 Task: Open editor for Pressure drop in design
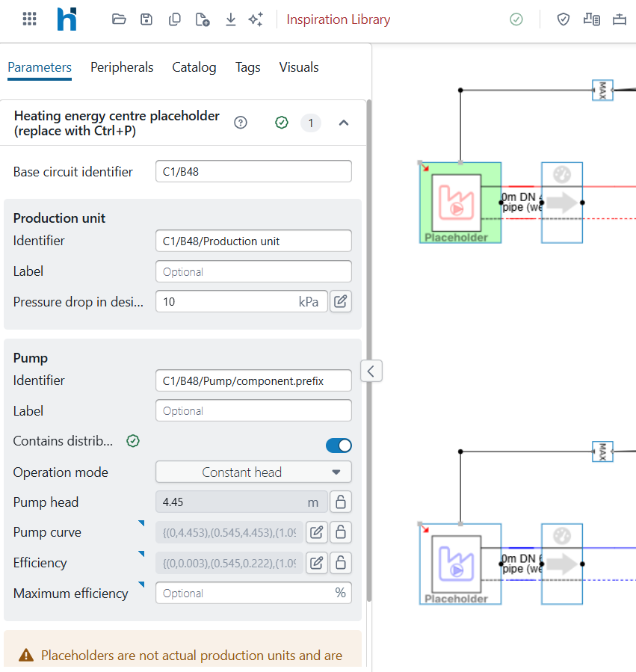click(x=341, y=302)
